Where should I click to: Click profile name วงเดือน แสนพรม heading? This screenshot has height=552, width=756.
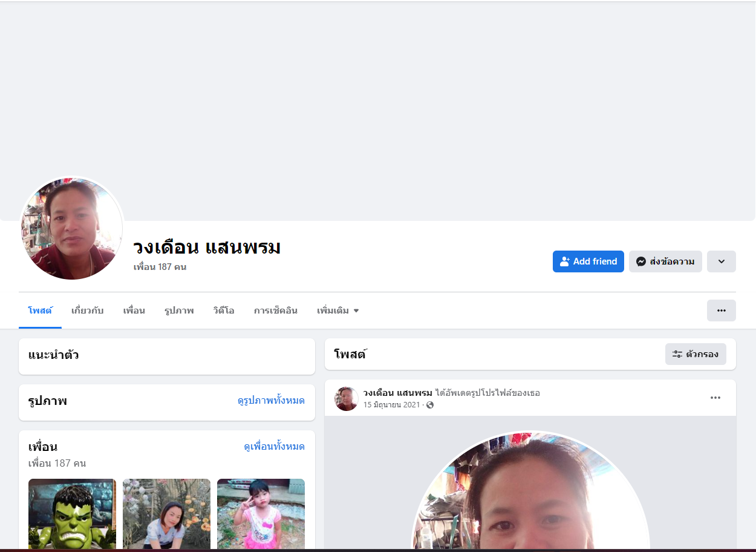207,247
